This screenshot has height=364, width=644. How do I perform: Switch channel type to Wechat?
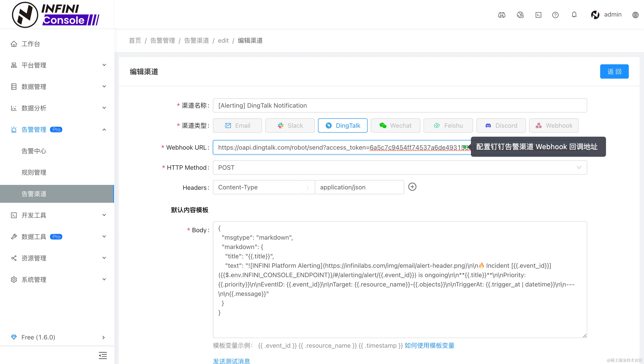395,125
